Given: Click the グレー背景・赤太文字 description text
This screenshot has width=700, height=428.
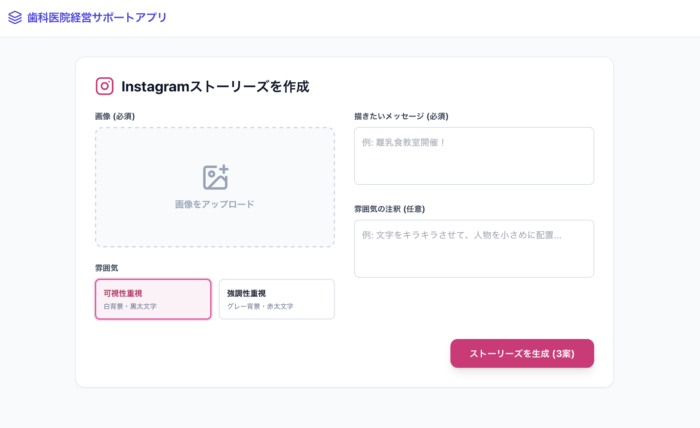Looking at the screenshot, I should (260, 306).
